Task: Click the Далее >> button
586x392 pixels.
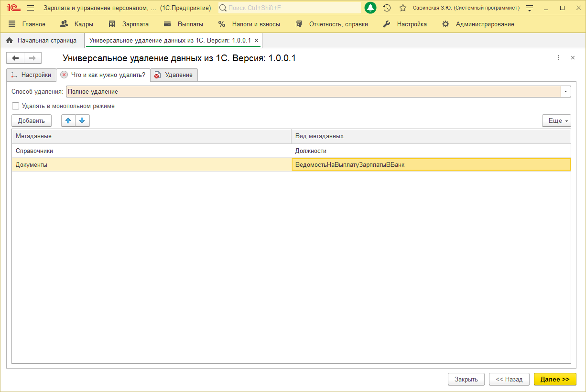Action: coord(554,379)
